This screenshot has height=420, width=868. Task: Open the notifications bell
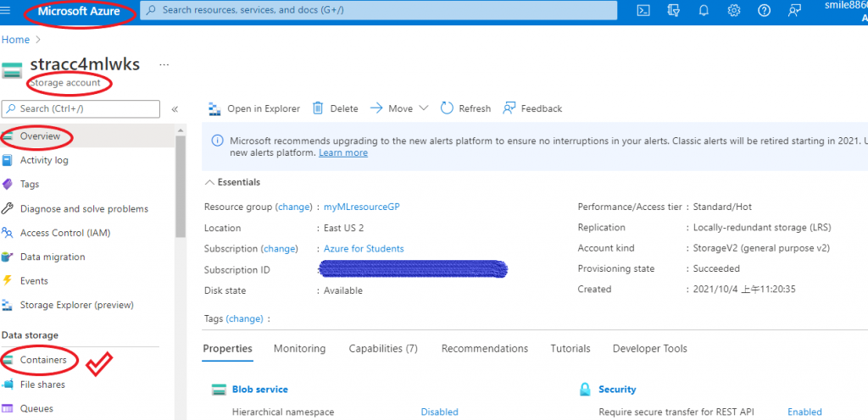[x=704, y=10]
